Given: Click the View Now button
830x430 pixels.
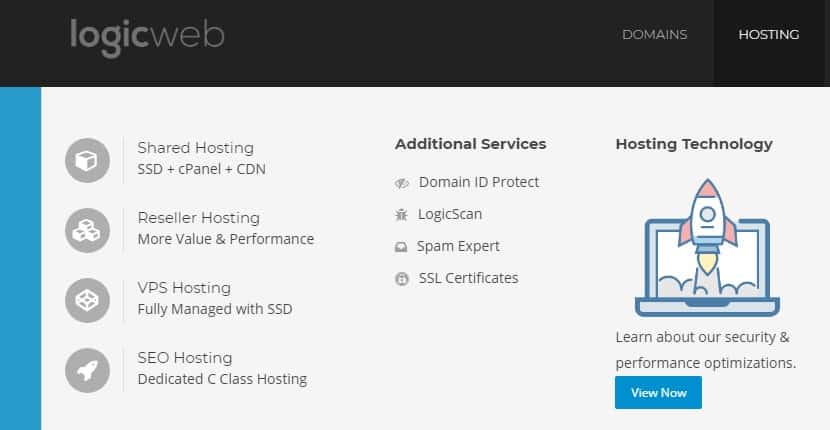Looking at the screenshot, I should pyautogui.click(x=658, y=392).
